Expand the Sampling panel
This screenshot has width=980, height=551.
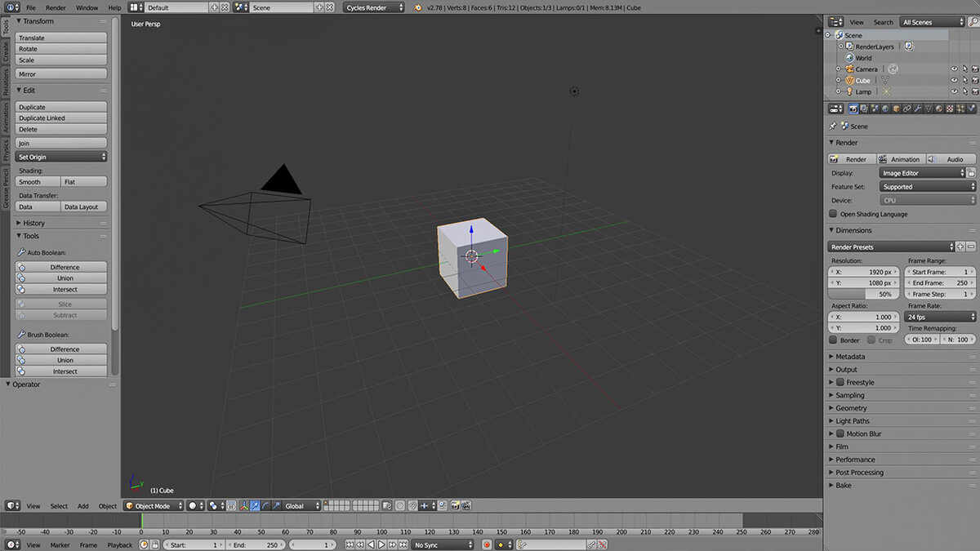coord(849,395)
